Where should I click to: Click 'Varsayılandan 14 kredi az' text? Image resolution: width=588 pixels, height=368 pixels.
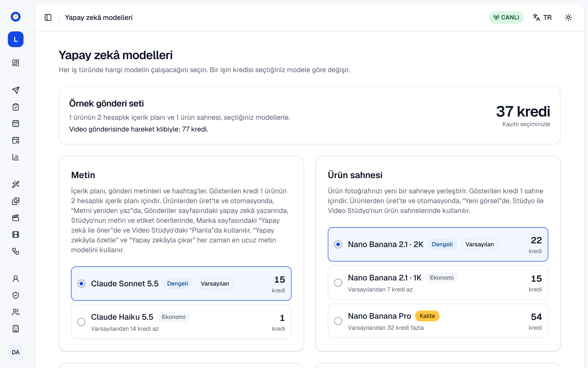point(125,329)
